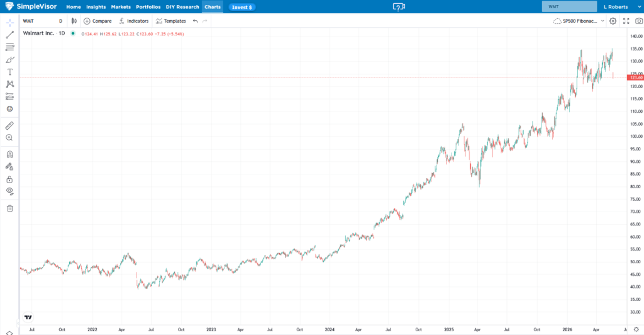
Task: Click the Compare symbol button
Action: 97,21
